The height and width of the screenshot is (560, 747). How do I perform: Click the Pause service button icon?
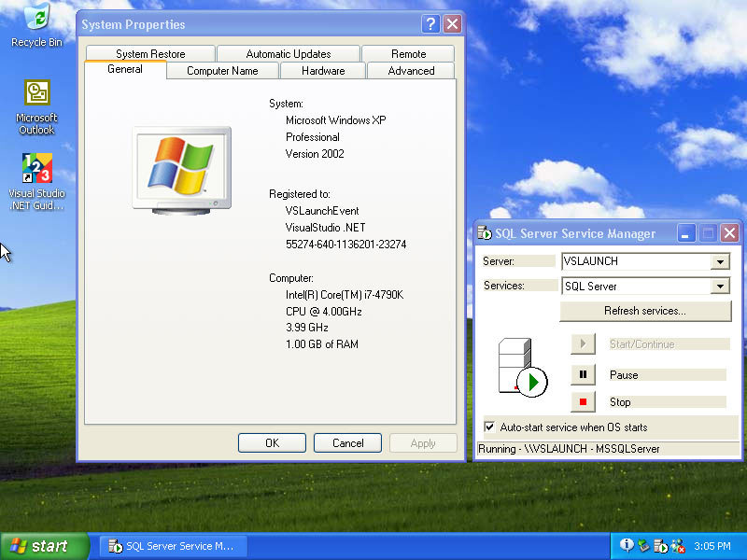coord(583,374)
